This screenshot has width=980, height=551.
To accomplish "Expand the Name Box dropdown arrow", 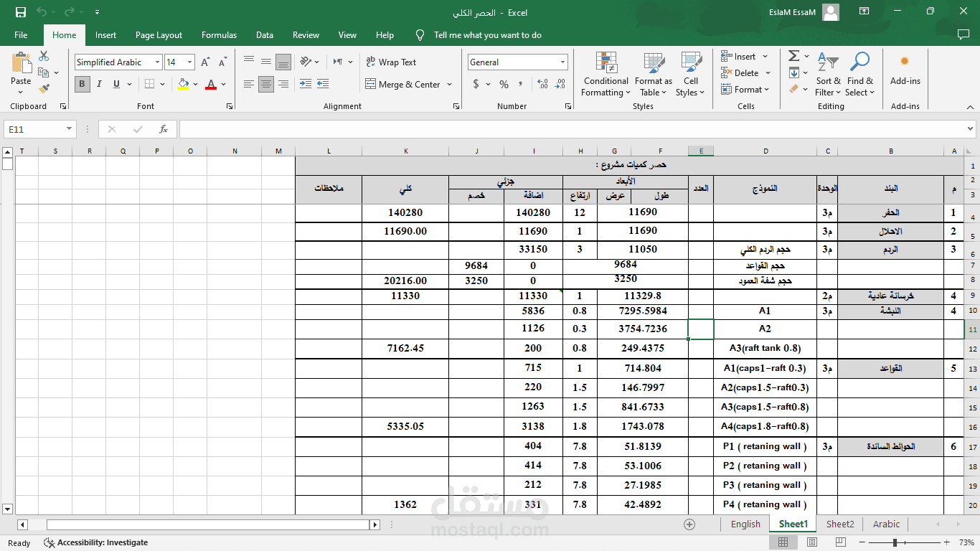I will (x=70, y=129).
